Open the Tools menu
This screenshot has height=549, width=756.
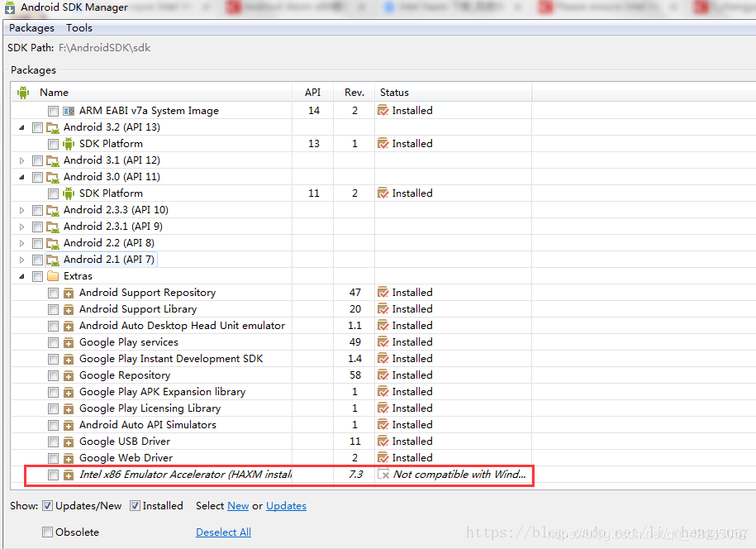pos(78,27)
